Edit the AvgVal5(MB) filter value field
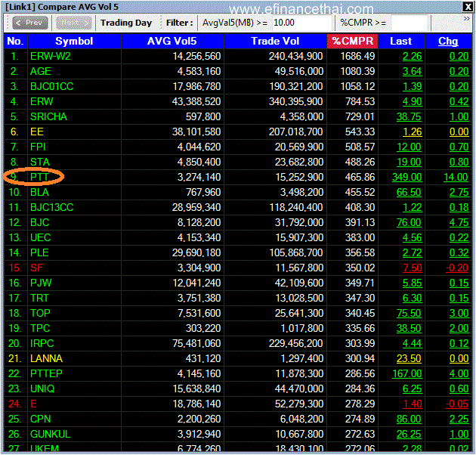 301,23
